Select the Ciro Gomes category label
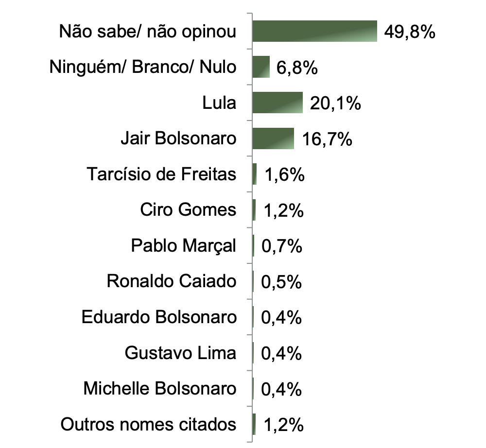Viewport: 486px width, 448px height. click(188, 210)
